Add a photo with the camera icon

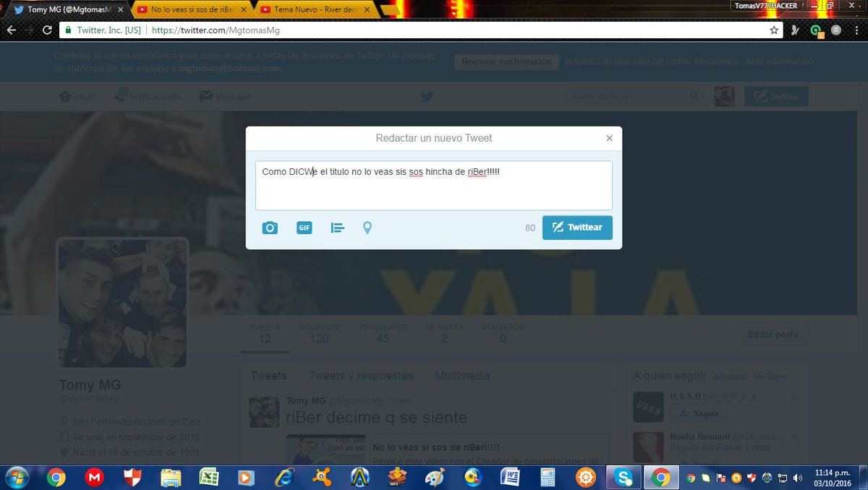click(x=270, y=228)
